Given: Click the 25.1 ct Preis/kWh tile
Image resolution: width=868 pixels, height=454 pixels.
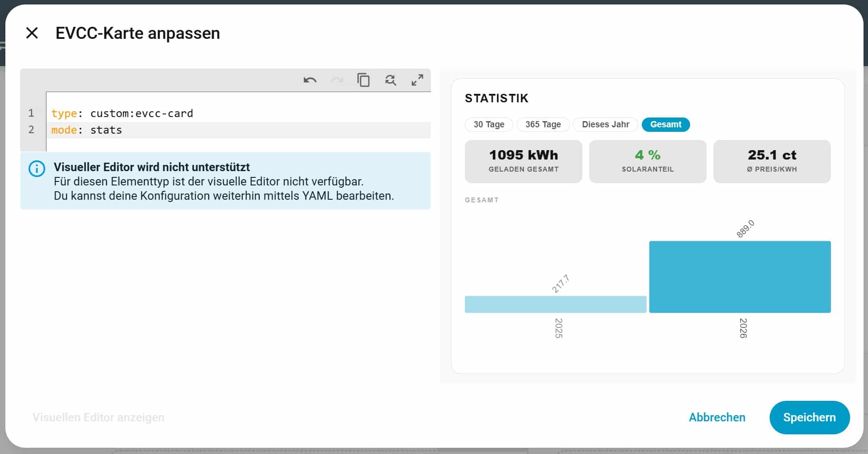Looking at the screenshot, I should click(772, 161).
